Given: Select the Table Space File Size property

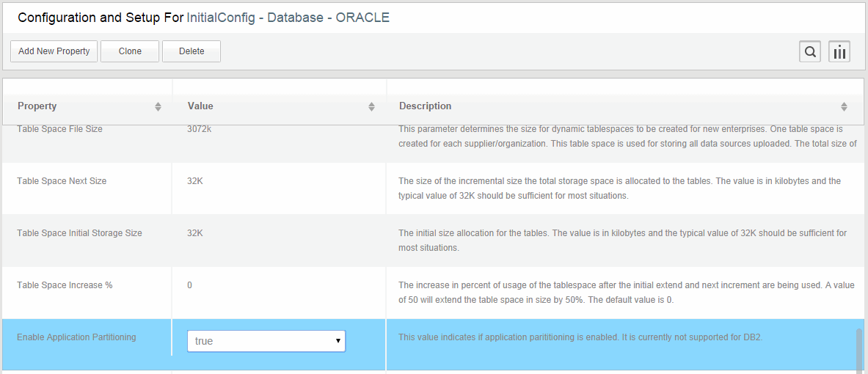Looking at the screenshot, I should click(x=59, y=129).
